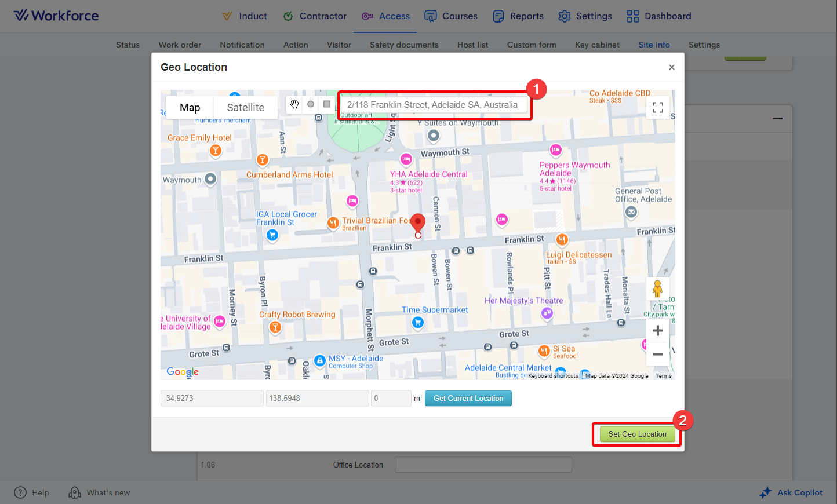Open What's new announcements
The image size is (837, 504).
tap(99, 492)
